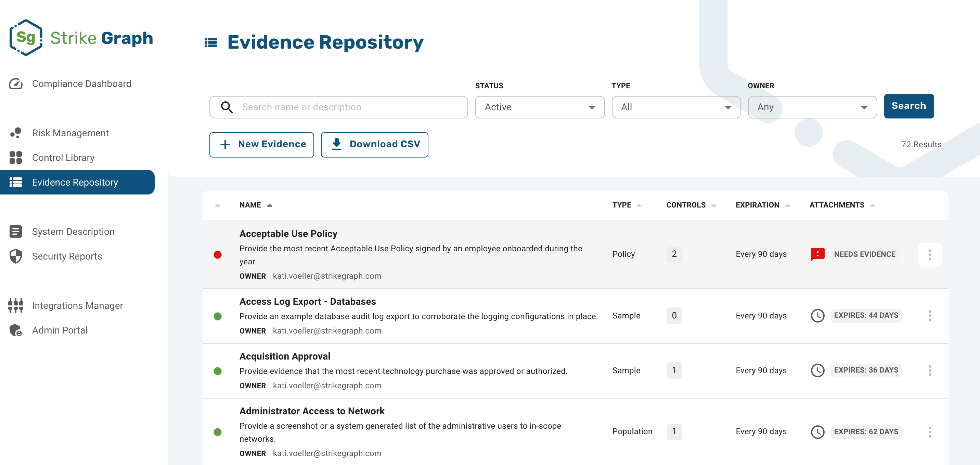The height and width of the screenshot is (465, 980).
Task: Click controls count 0 for Access Log Export
Action: tap(674, 316)
